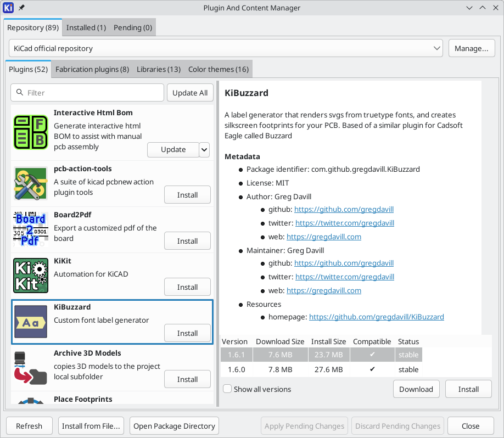This screenshot has height=438, width=504.
Task: Toggle compatibility mark on version 1.6.1 row
Action: (x=372, y=355)
